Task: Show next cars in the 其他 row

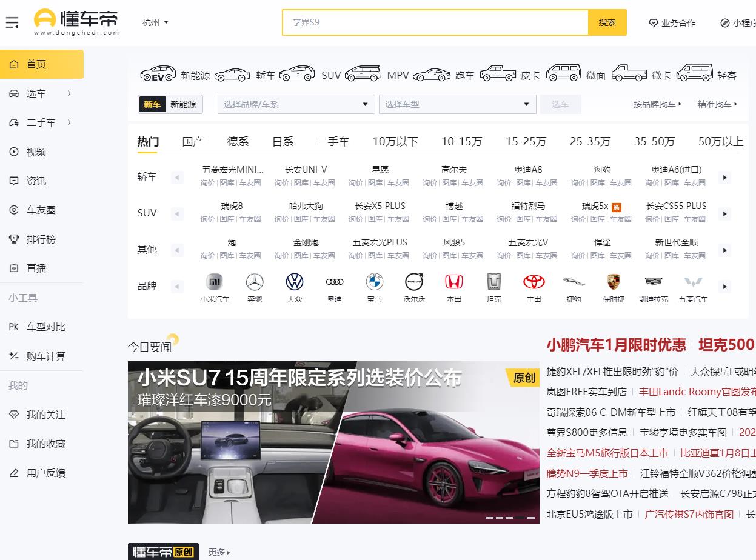Action: click(724, 250)
